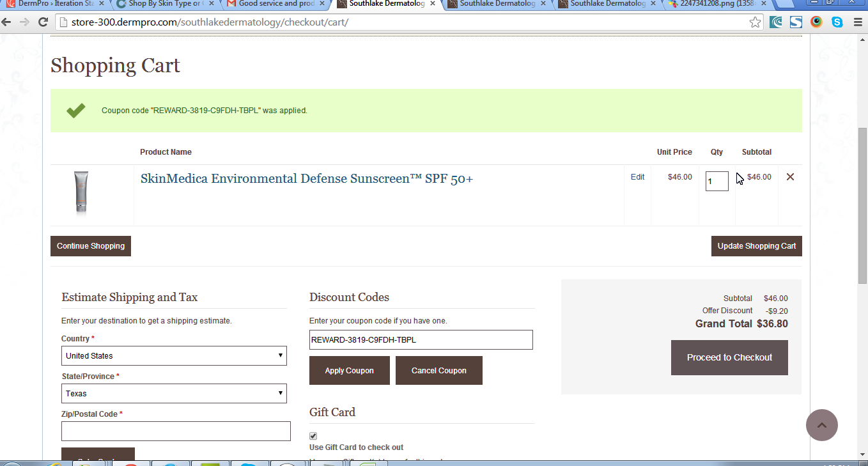Click the page icon in the address bar

tap(63, 22)
